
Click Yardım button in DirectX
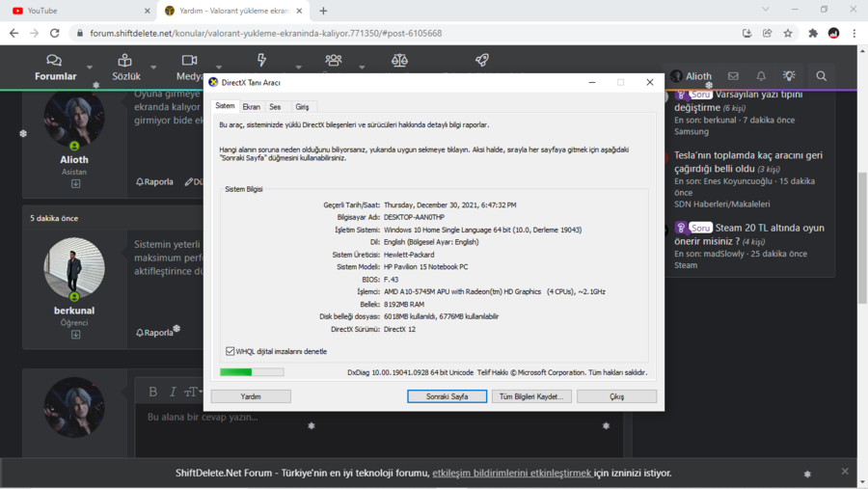pyautogui.click(x=251, y=396)
